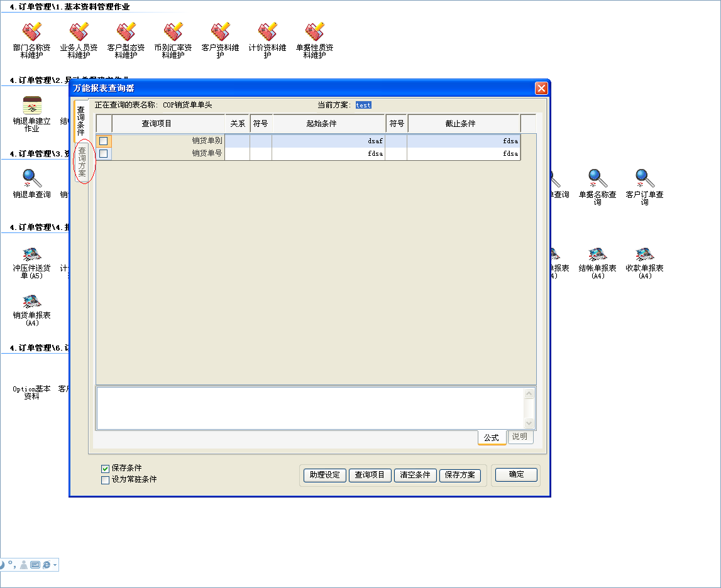Launch 销退单建立作业 notepad icon
721x588 pixels.
(31, 106)
